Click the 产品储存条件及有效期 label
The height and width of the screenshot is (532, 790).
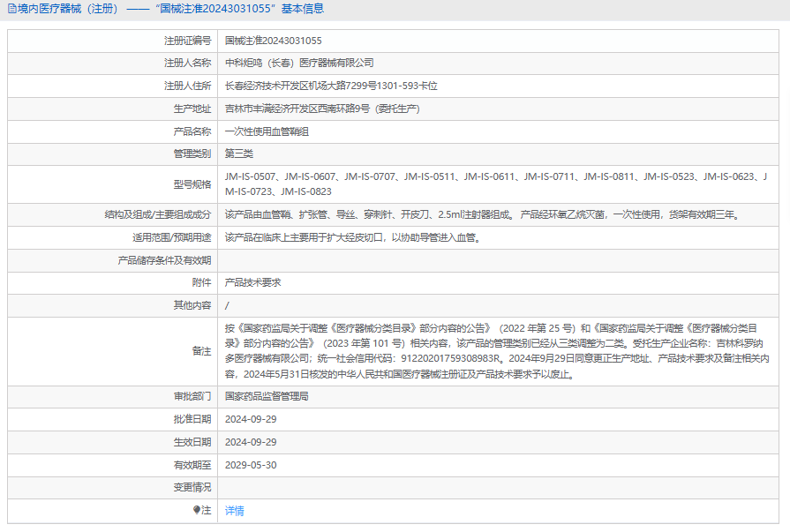(164, 260)
